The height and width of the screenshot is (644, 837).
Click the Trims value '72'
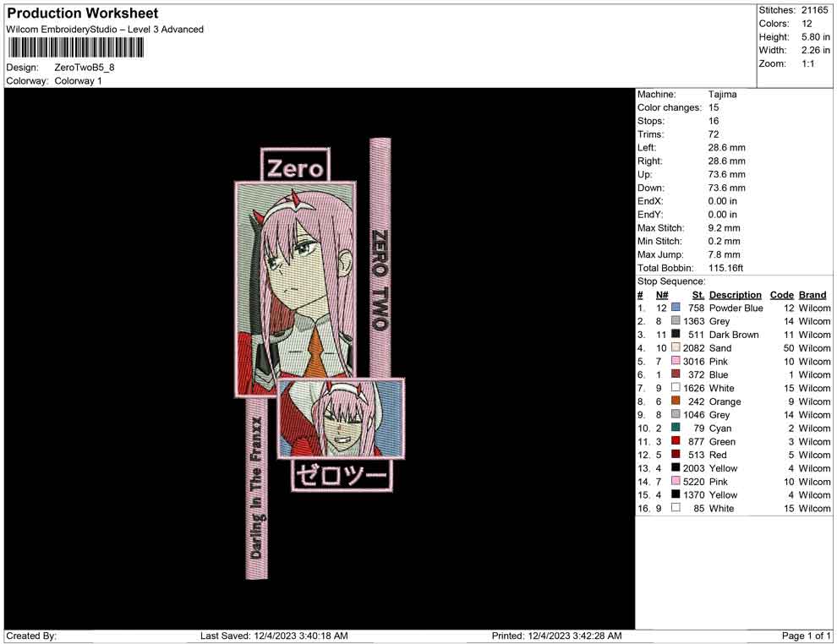(x=714, y=134)
